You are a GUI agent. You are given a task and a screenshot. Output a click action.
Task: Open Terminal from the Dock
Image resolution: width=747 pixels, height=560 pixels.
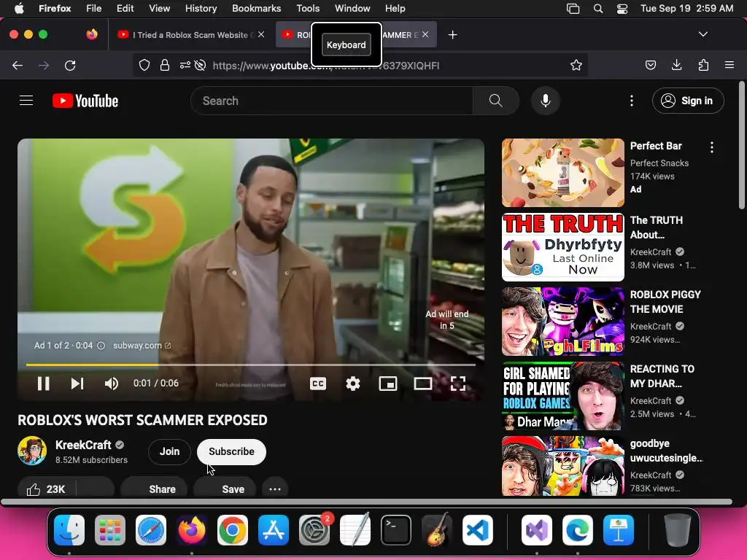click(x=396, y=530)
